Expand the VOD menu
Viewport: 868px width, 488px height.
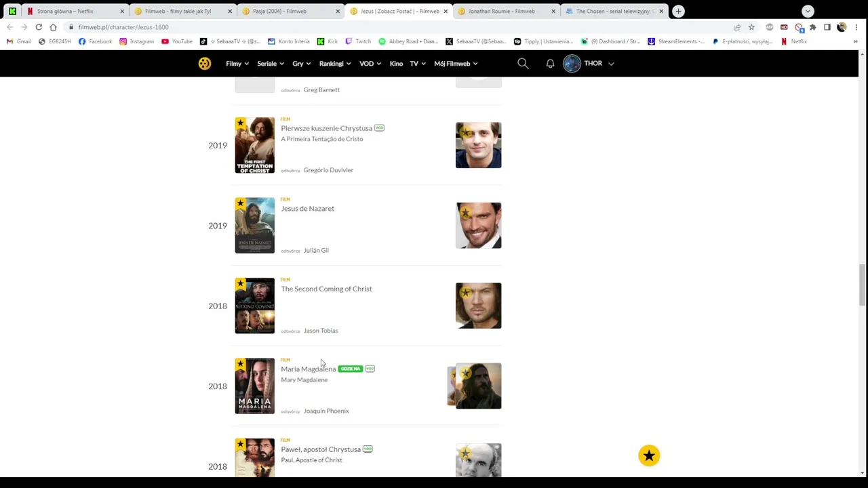click(371, 63)
